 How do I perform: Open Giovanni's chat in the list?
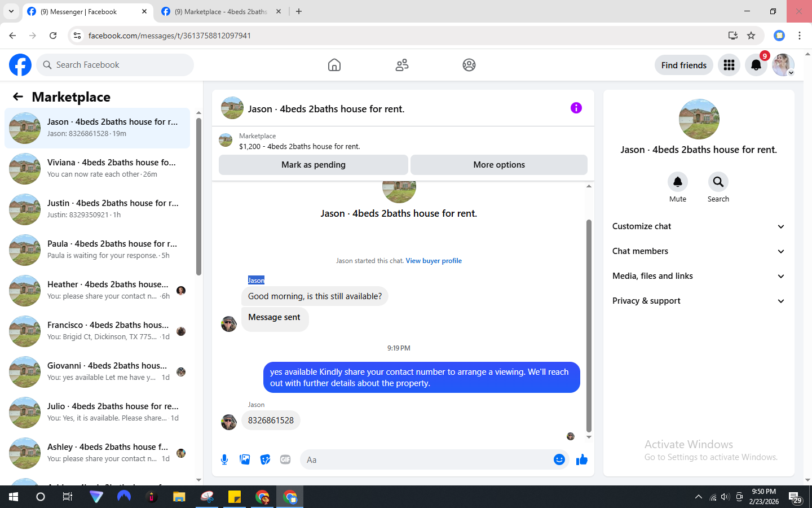pyautogui.click(x=97, y=372)
